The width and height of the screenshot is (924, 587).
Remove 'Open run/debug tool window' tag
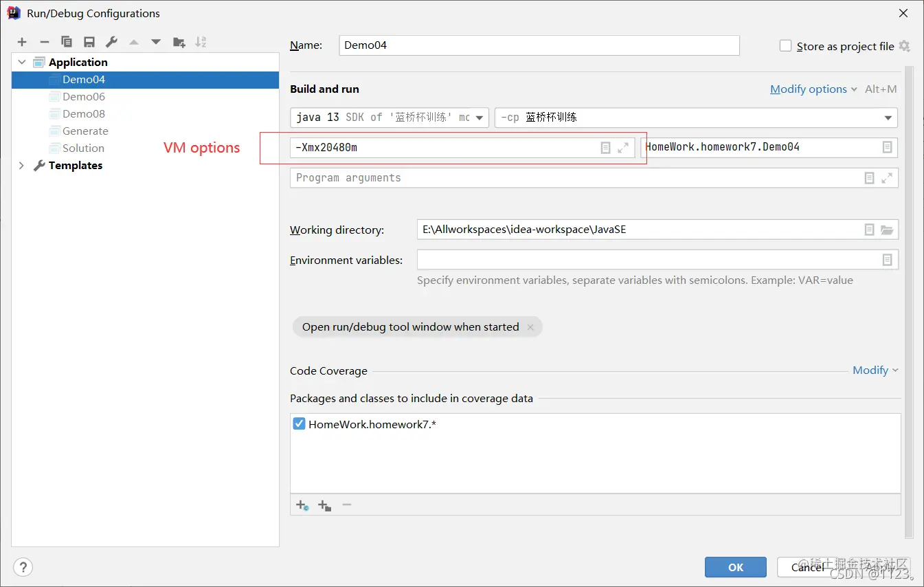tap(530, 327)
